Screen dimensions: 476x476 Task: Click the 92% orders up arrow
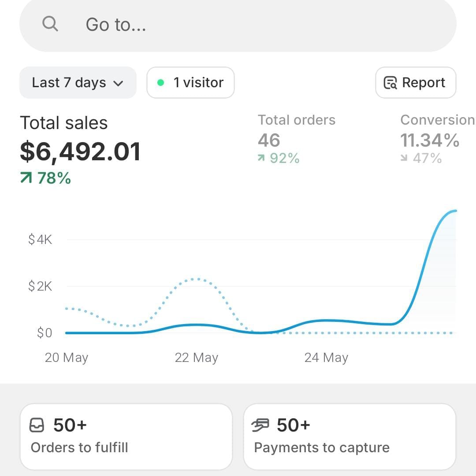261,159
